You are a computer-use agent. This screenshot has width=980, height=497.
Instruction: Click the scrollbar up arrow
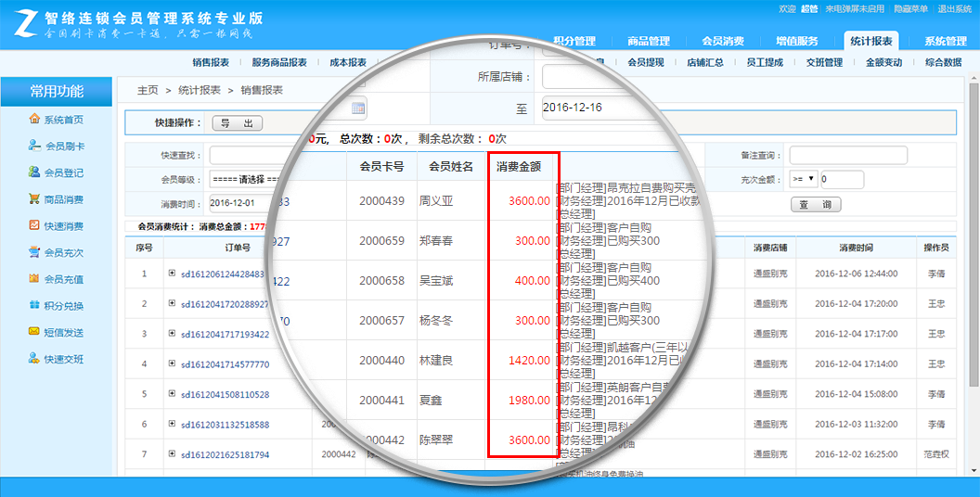974,80
